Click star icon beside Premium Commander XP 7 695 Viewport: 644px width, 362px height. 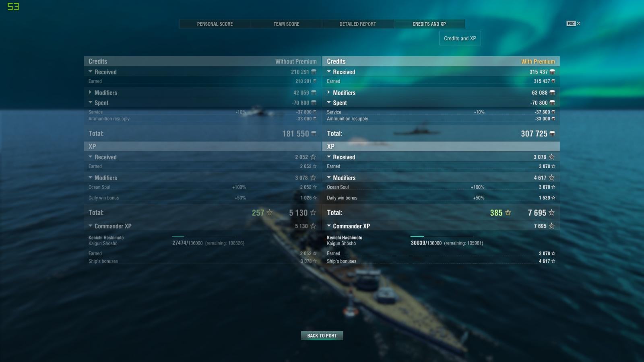click(x=551, y=226)
